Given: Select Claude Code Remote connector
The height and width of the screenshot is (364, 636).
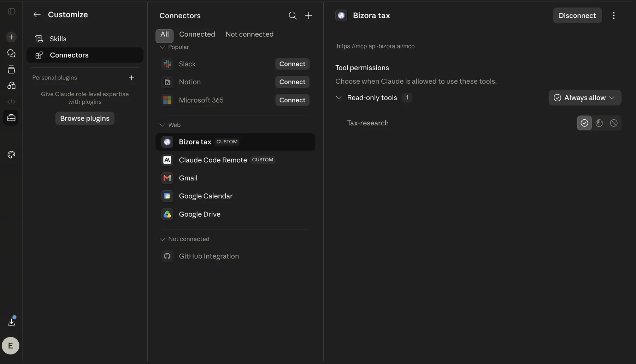Looking at the screenshot, I should [x=235, y=160].
